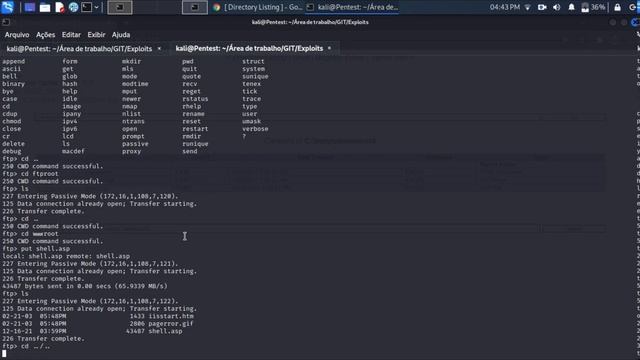Click the 'struct' command in help list
This screenshot has height=360, width=640.
click(253, 61)
